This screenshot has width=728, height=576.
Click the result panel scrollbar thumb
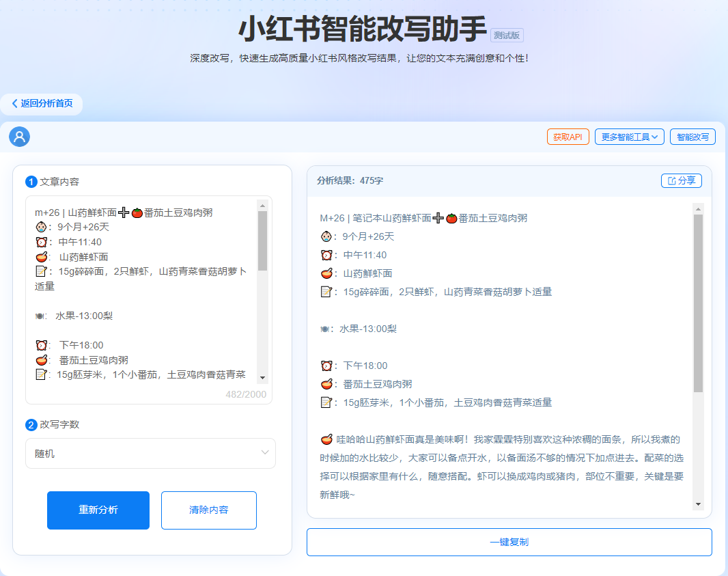698,303
